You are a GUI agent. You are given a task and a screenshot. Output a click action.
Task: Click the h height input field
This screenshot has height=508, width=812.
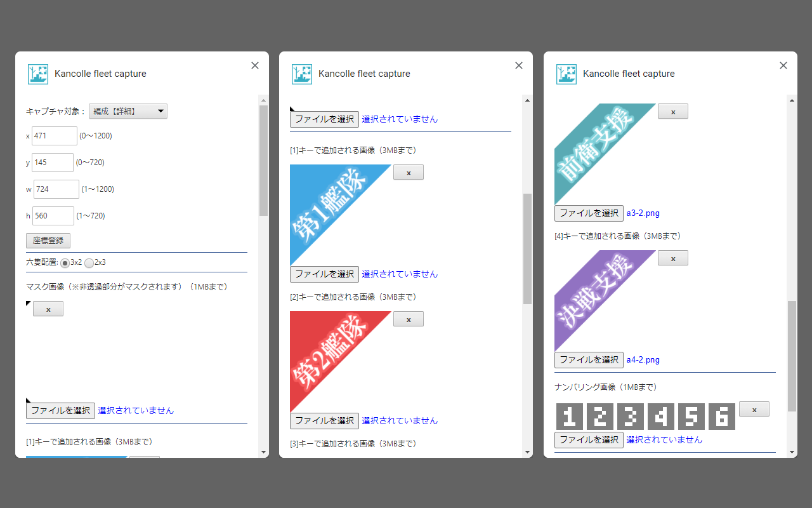click(53, 215)
